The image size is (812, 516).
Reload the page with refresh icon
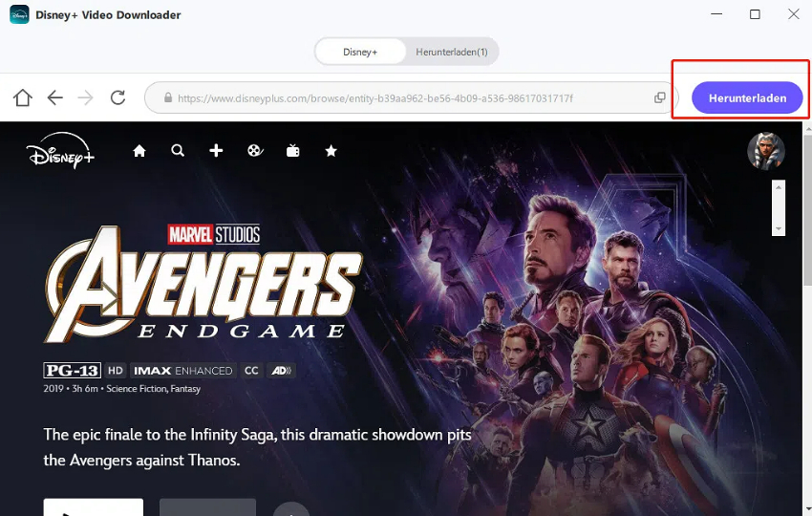(118, 97)
